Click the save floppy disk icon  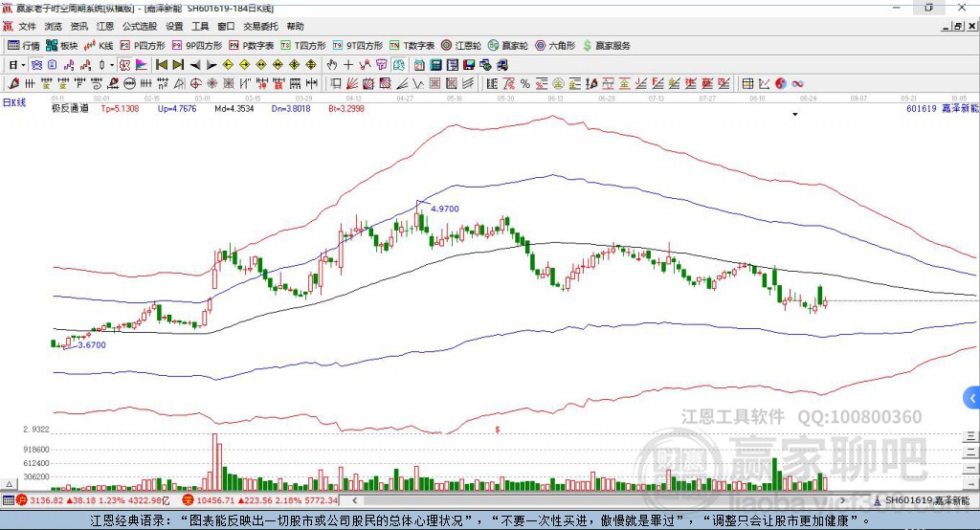coord(469,65)
